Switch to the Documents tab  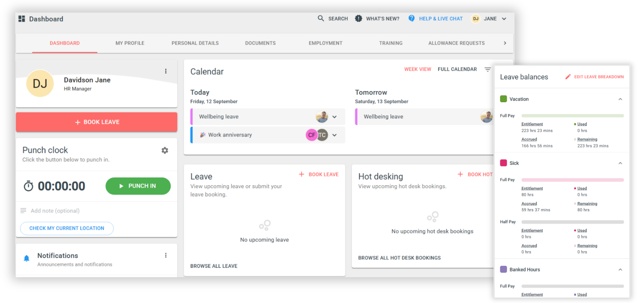[260, 43]
